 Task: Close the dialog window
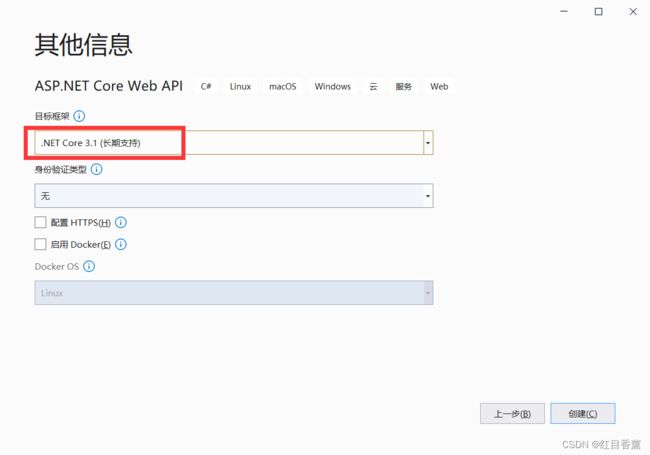(x=633, y=12)
